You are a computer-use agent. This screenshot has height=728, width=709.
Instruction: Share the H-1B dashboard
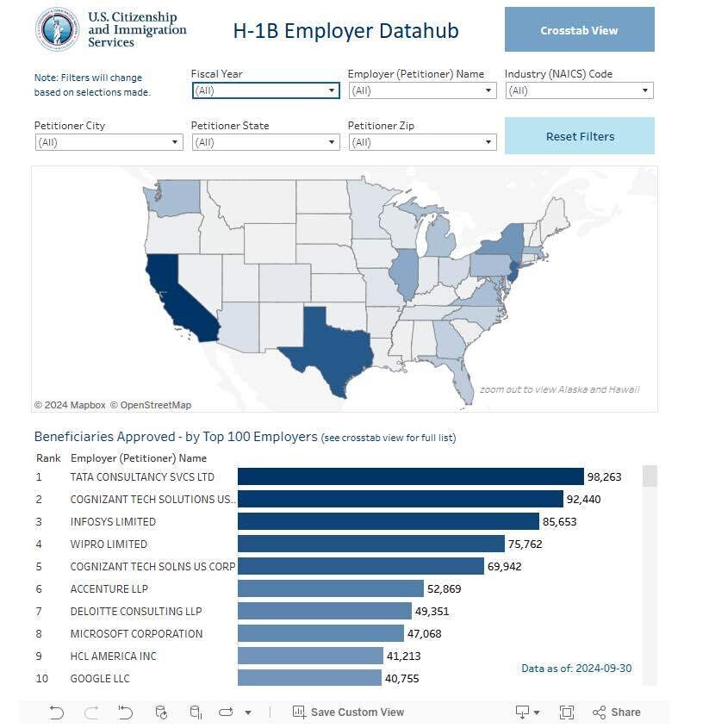point(616,712)
